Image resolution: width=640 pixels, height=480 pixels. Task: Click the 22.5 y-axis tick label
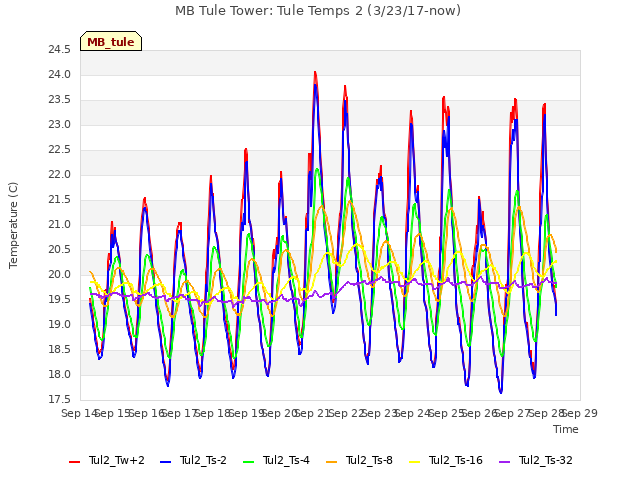(60, 150)
